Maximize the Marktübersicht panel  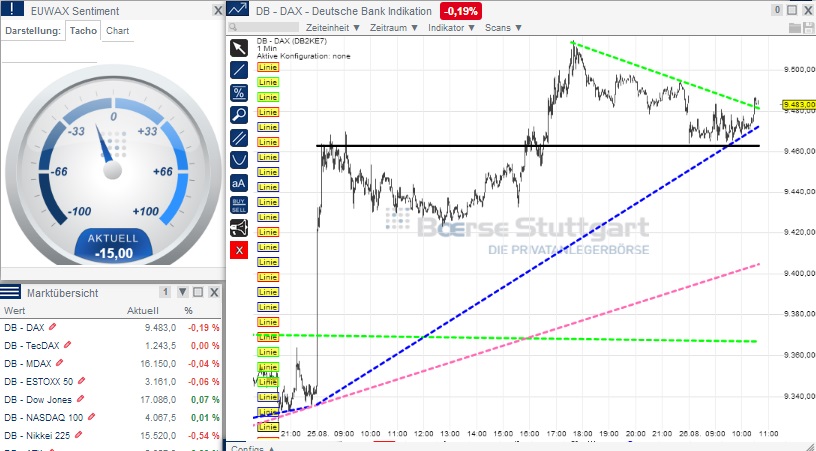point(198,292)
